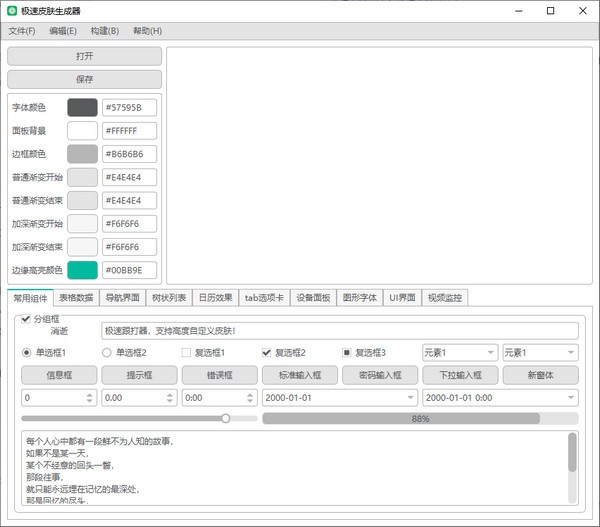
Task: Increase the 0.00 decimal spinbox
Action: tap(170, 395)
